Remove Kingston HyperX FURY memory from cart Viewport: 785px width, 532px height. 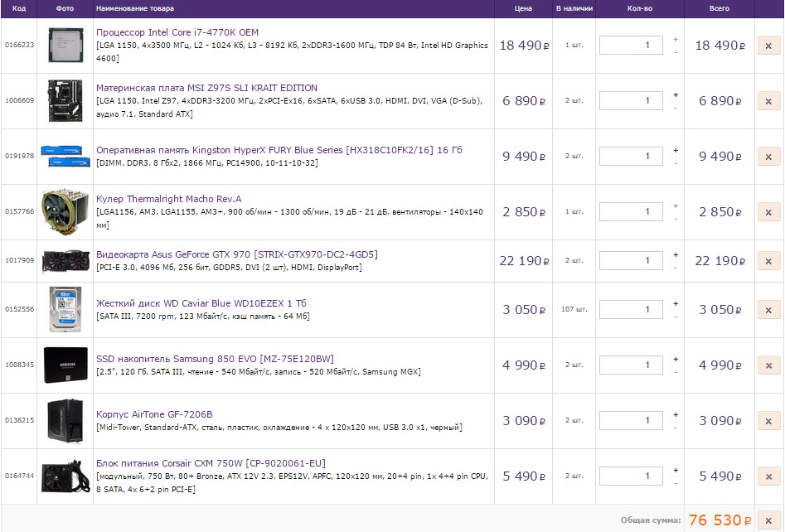pyautogui.click(x=768, y=157)
